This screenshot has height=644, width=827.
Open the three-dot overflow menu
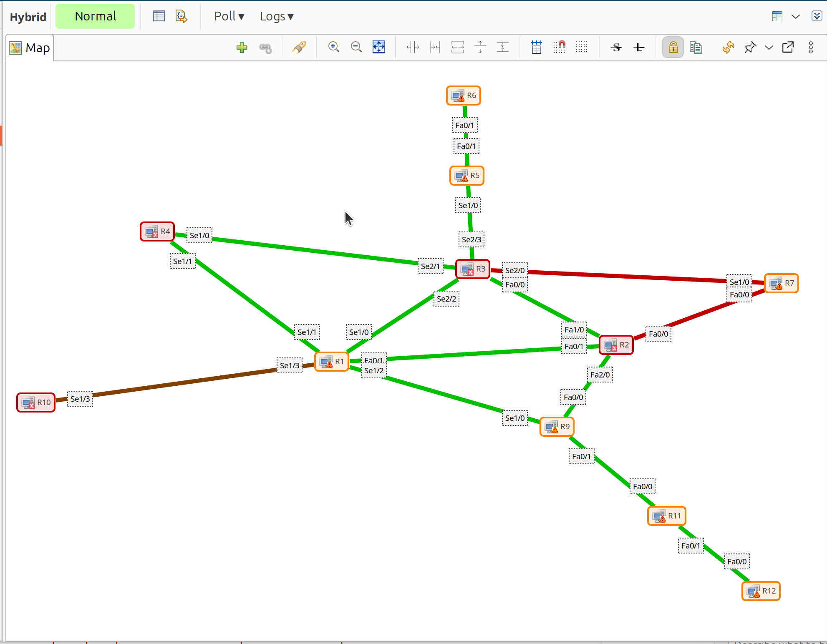[x=811, y=48]
